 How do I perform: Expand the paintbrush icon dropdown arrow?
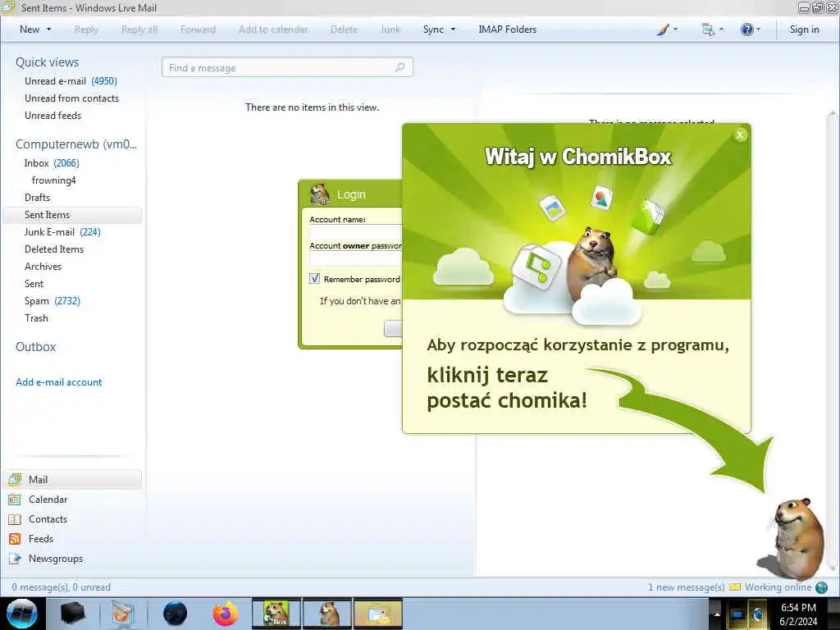tap(676, 30)
